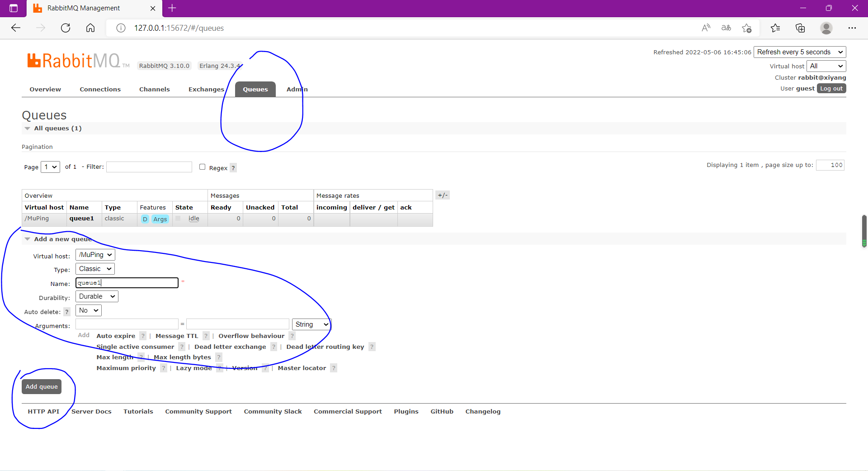
Task: Open the argument type String dropdown
Action: pyautogui.click(x=312, y=324)
